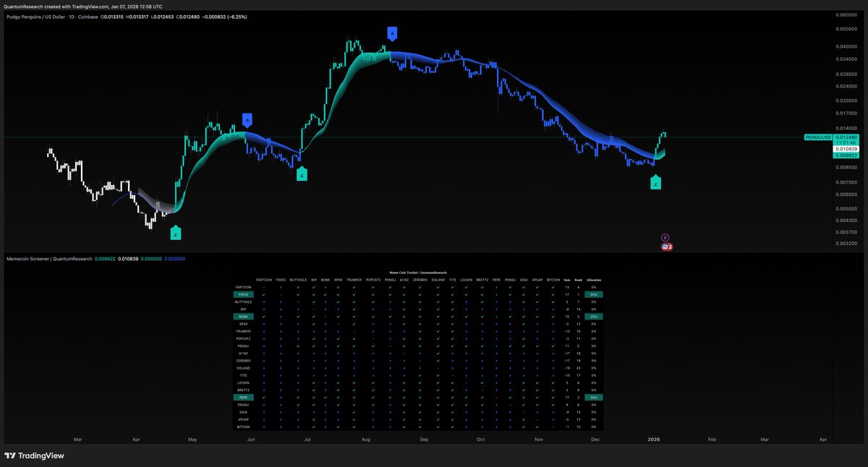Click the Jul label on time axis

308,439
